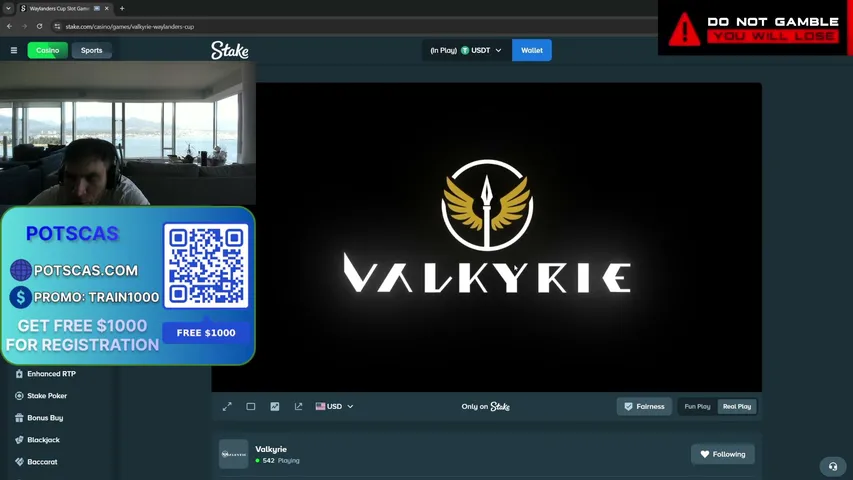The image size is (853, 480).
Task: Open Bonus Buy category
Action: (x=39, y=418)
